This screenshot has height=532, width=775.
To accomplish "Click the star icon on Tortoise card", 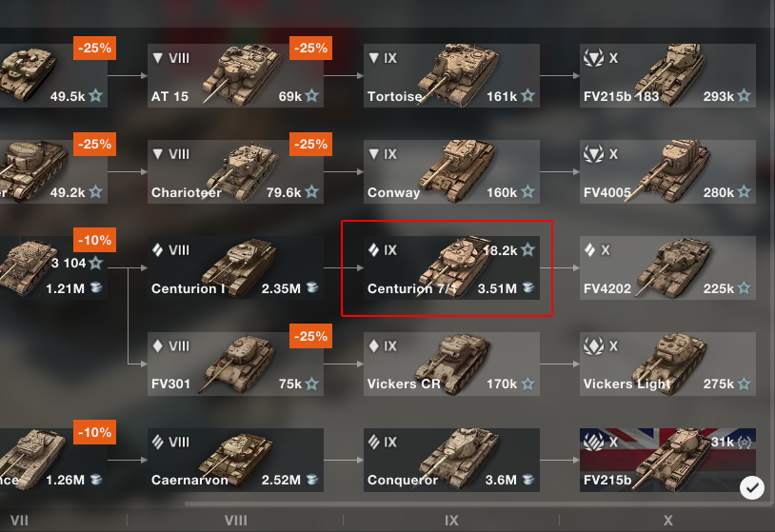I will pos(527,96).
